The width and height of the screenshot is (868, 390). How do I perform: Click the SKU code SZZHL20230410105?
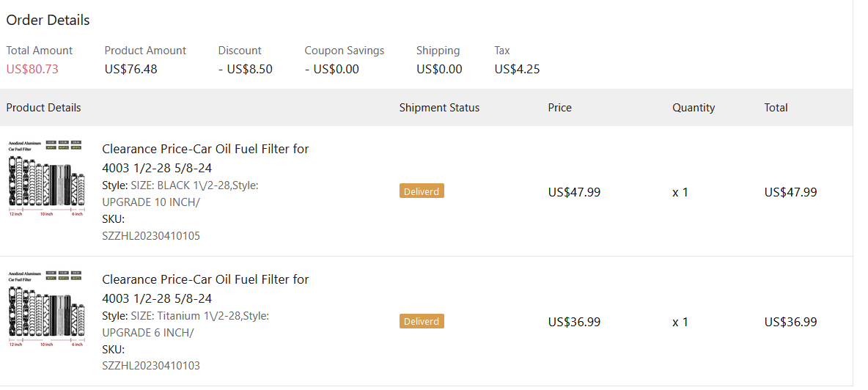[x=151, y=236]
